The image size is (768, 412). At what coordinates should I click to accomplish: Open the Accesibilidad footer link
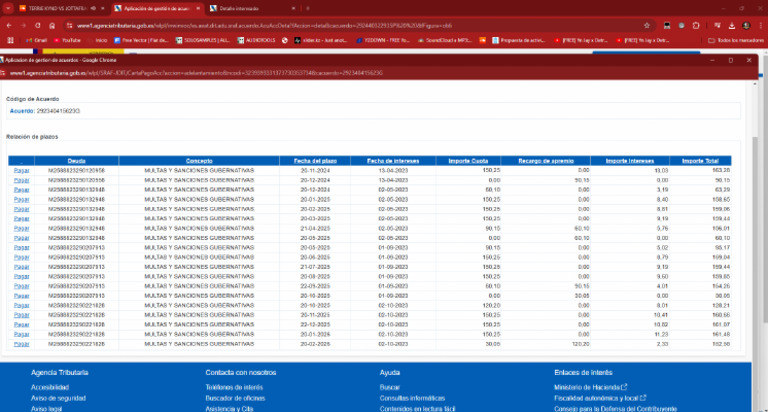(x=49, y=387)
